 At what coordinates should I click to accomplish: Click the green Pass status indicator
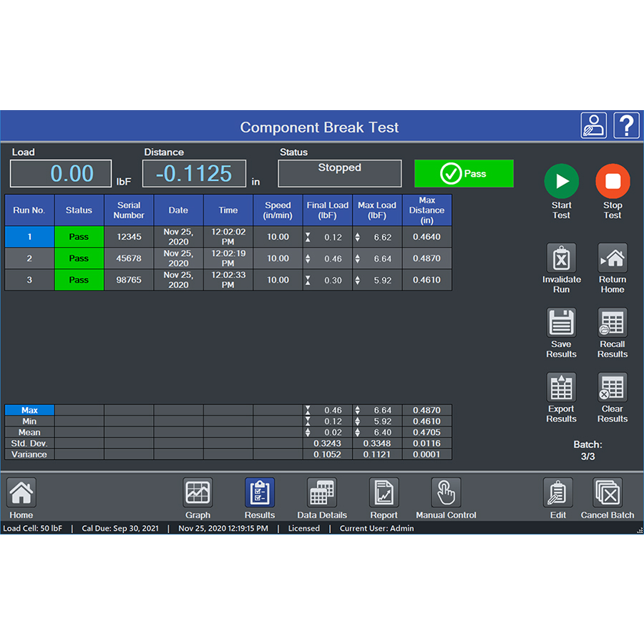464,173
